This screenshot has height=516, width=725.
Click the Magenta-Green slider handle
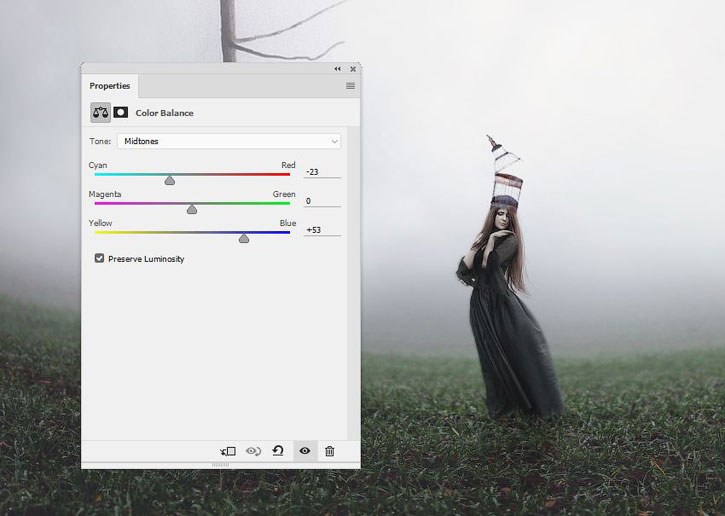(x=192, y=209)
